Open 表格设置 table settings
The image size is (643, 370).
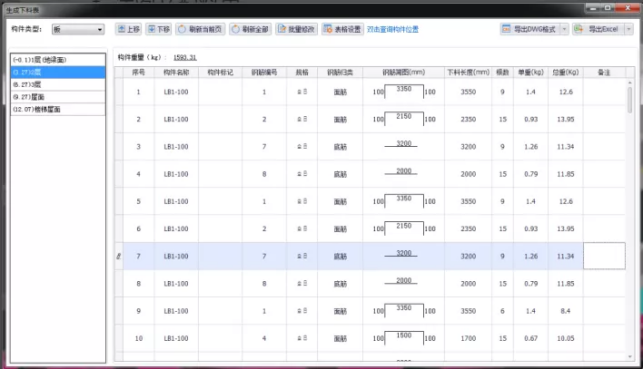pyautogui.click(x=342, y=29)
